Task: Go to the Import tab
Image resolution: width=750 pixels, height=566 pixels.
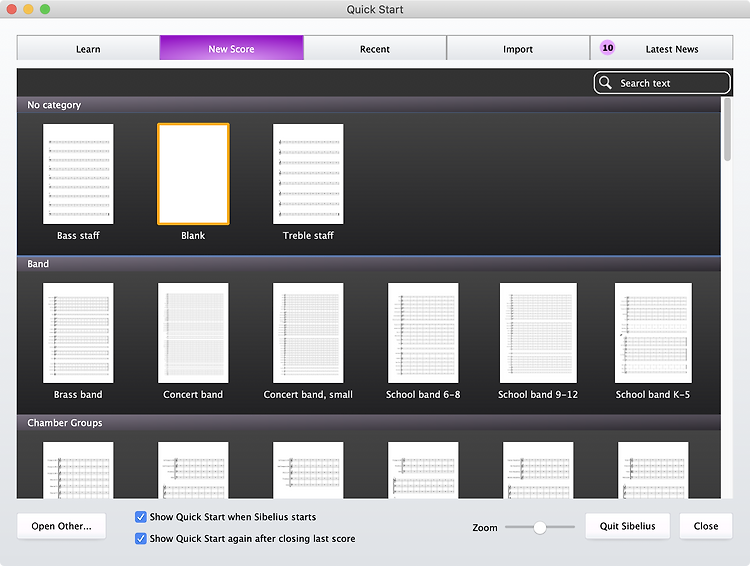Action: [518, 48]
